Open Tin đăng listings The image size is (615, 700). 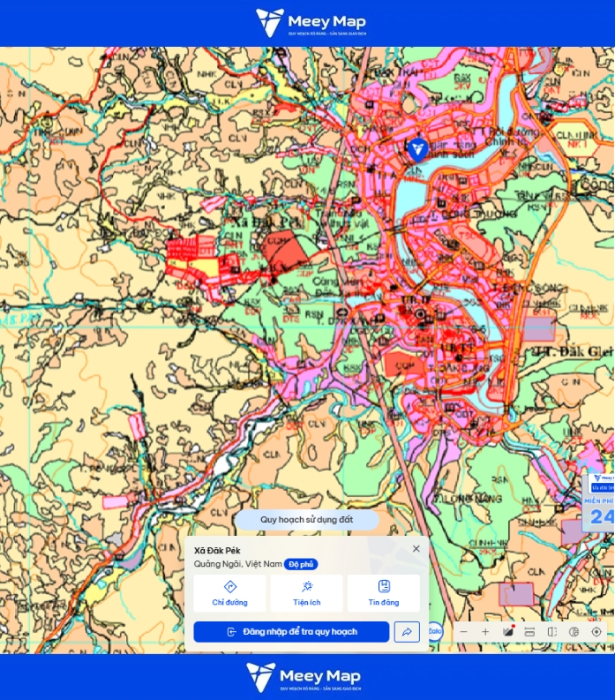click(x=383, y=593)
